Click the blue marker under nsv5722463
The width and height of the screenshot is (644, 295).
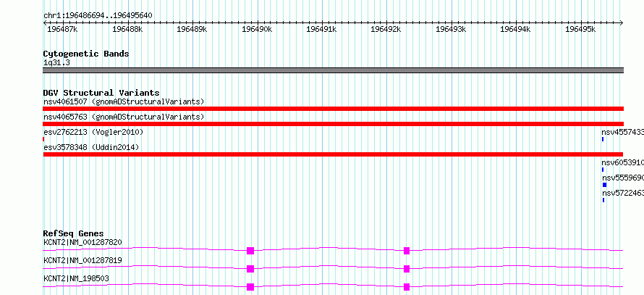click(x=603, y=200)
